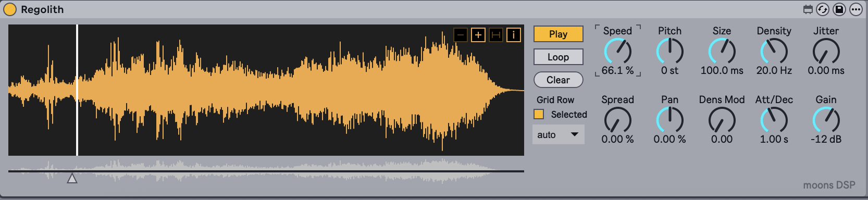
Task: Click the -12 dB gain value
Action: [x=826, y=139]
